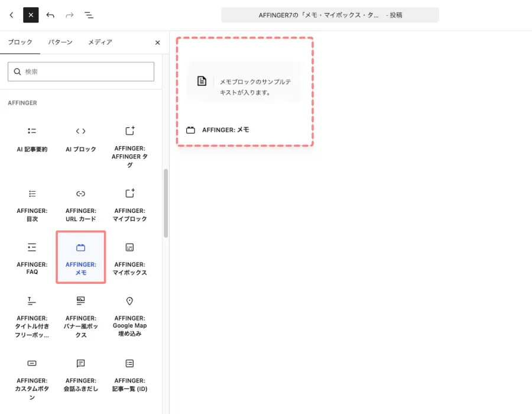
Task: Insert the Google Map 埋め込み block
Action: pos(129,316)
